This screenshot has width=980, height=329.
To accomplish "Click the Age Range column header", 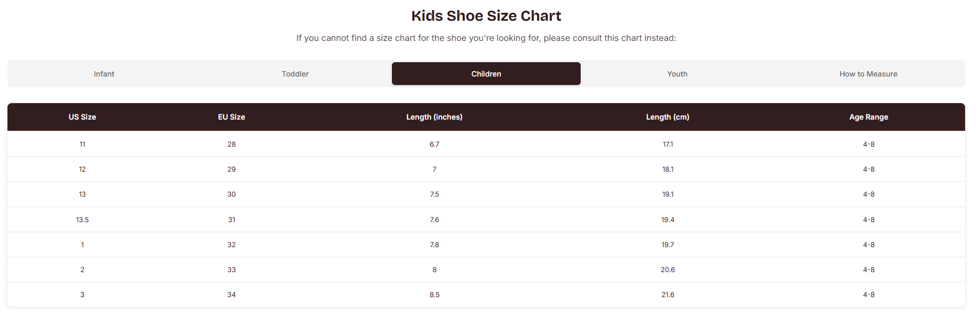I will 869,117.
